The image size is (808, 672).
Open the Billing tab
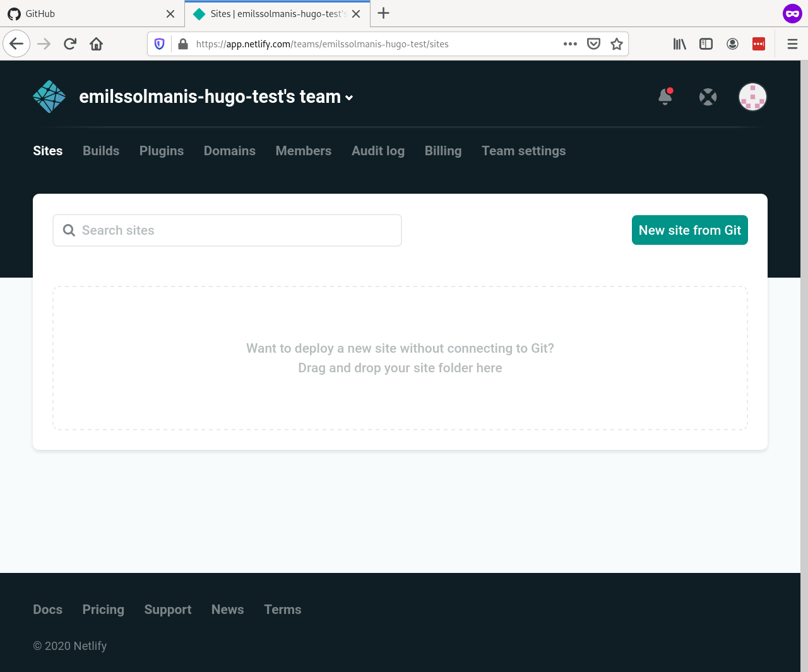(x=443, y=151)
